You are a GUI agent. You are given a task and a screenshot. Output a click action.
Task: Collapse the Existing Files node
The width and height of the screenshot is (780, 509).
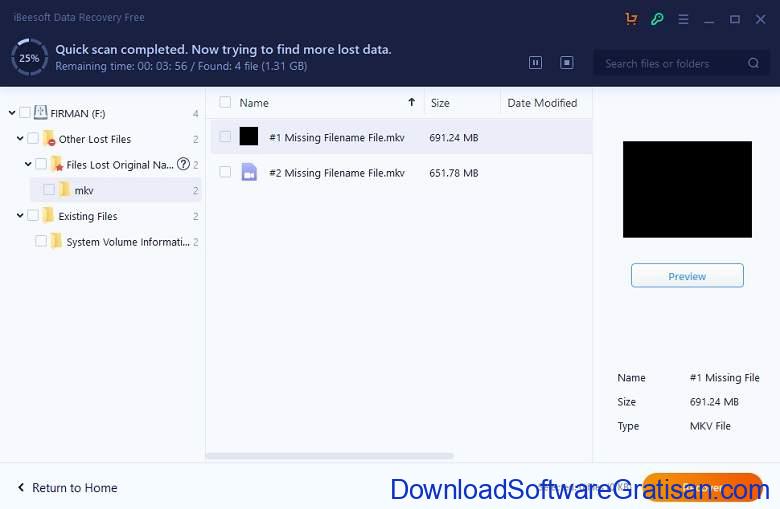[x=20, y=215]
